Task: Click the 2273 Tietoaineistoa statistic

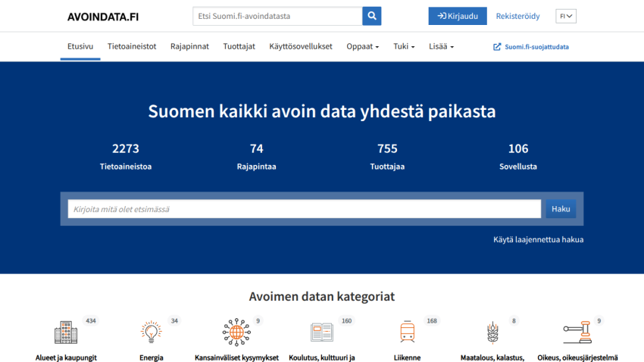Action: pyautogui.click(x=126, y=156)
